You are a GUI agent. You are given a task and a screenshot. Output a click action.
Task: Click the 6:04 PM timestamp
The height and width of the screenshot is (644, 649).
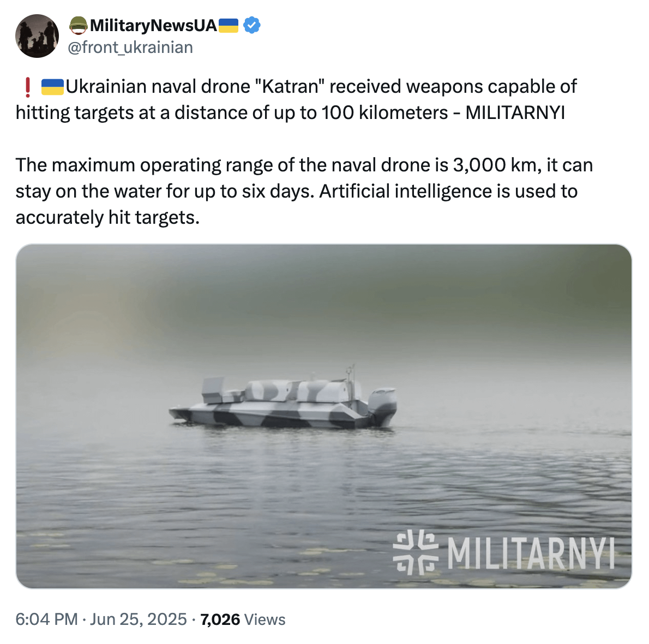[x=46, y=619]
